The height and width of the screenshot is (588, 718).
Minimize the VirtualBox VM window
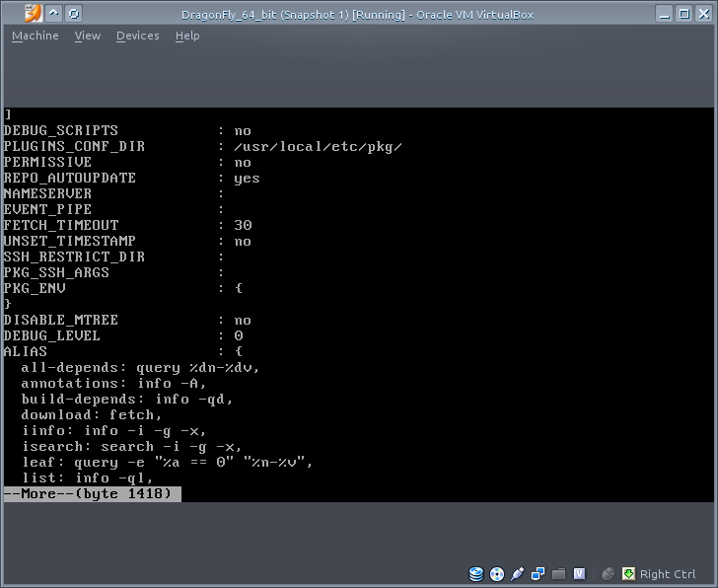click(x=663, y=14)
